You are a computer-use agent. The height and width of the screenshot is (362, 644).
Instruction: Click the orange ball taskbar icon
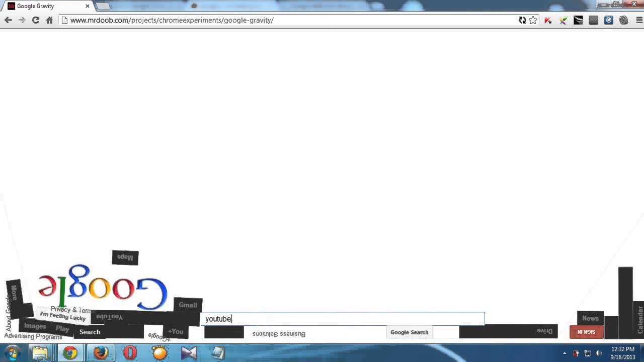point(159,353)
